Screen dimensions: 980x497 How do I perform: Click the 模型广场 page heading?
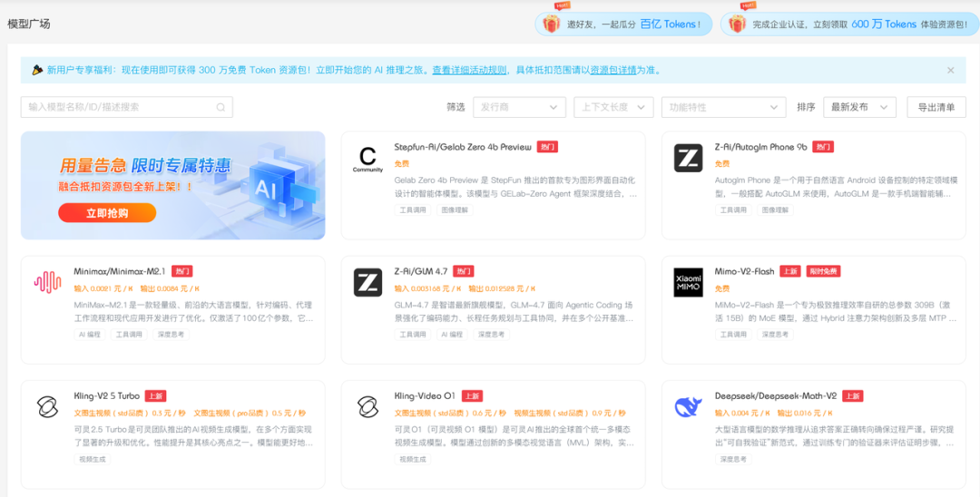click(29, 24)
